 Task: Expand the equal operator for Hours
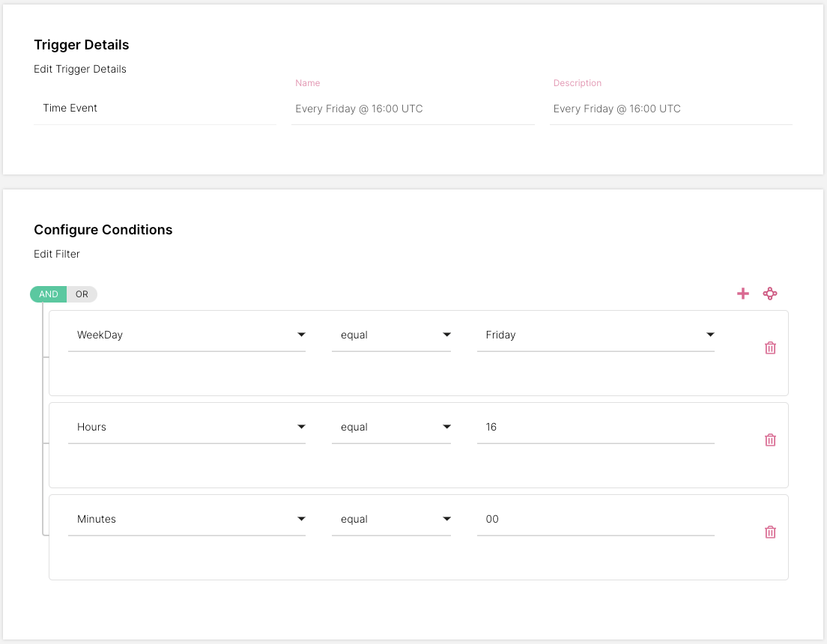(x=391, y=427)
